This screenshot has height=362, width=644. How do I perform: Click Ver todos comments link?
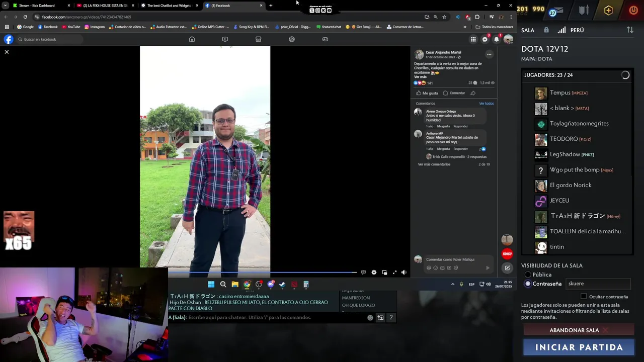click(x=486, y=104)
